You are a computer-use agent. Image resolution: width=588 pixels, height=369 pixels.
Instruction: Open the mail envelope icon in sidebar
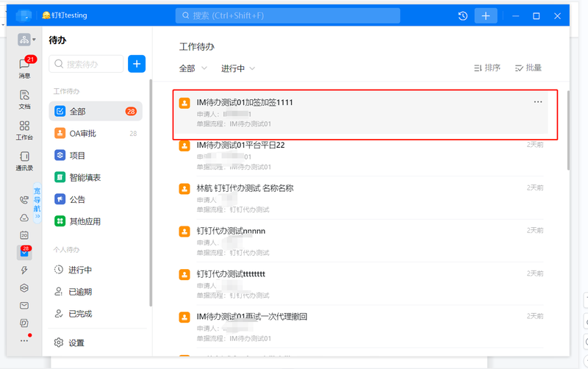click(24, 306)
